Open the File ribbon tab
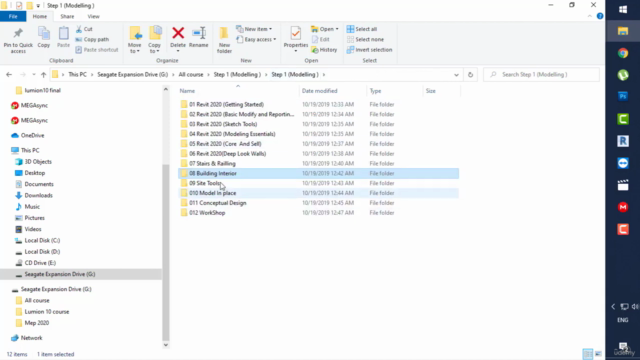 tap(13, 16)
